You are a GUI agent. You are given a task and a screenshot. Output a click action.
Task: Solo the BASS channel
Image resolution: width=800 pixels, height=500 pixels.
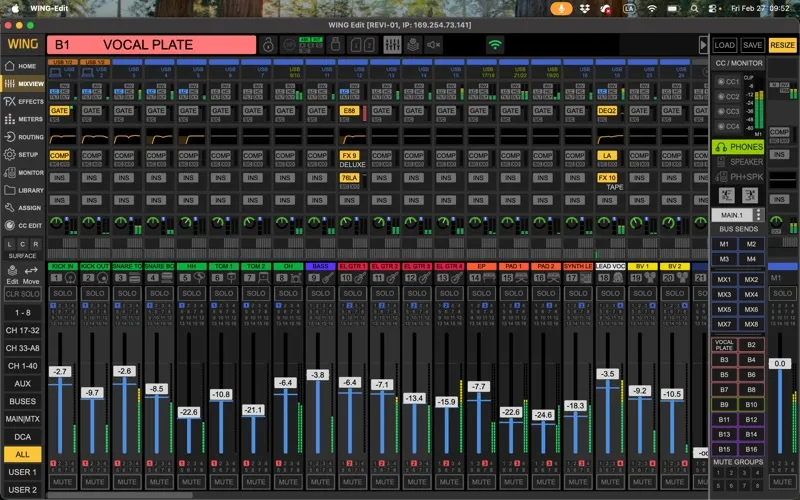[320, 293]
